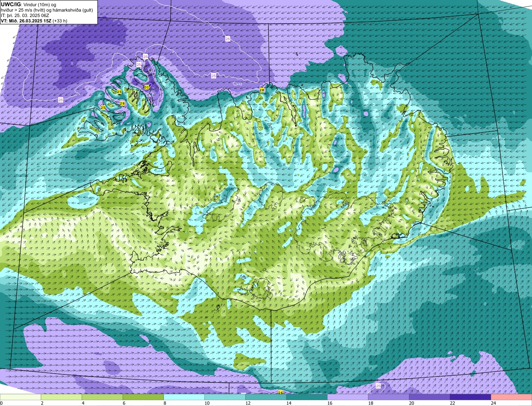Click the legend tick label '6'
Image resolution: width=532 pixels, height=406 pixels.
[123, 403]
